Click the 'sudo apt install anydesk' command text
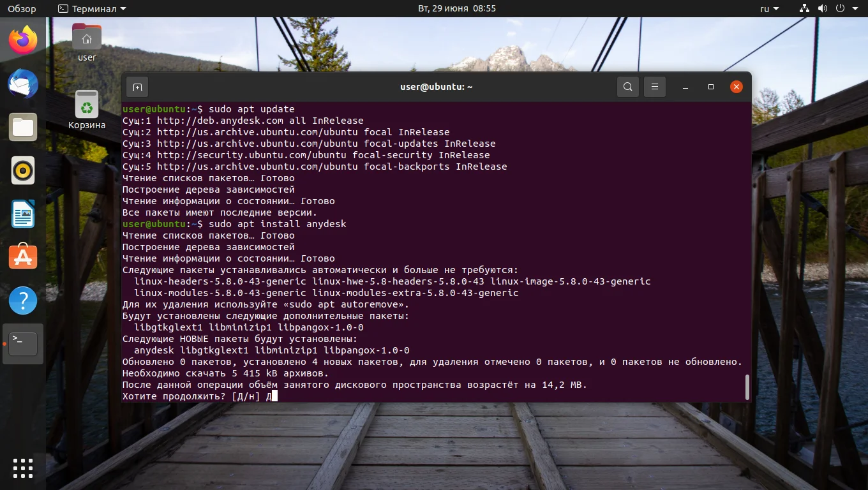The image size is (868, 490). (x=278, y=224)
